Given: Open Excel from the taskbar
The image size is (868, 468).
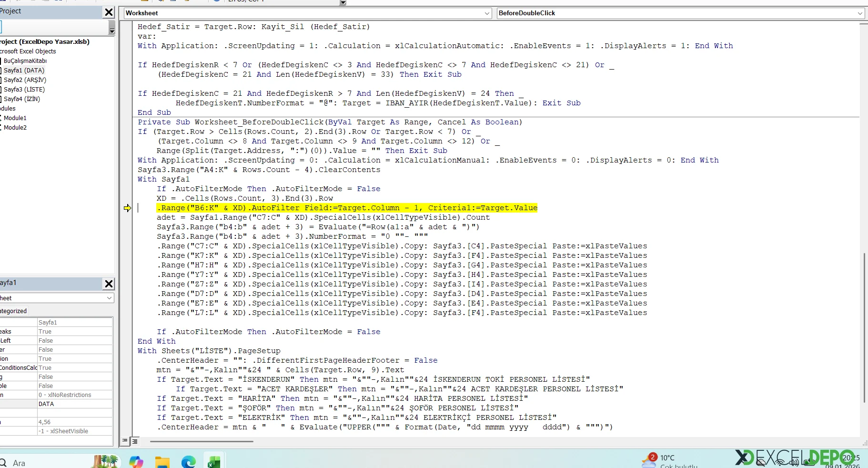Looking at the screenshot, I should coord(214,462).
